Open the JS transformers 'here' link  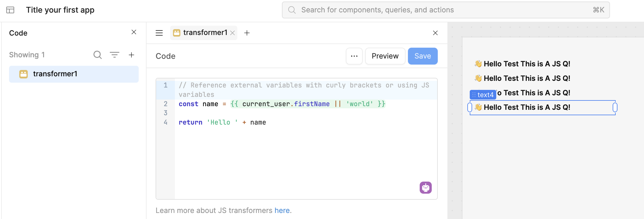[282, 211]
